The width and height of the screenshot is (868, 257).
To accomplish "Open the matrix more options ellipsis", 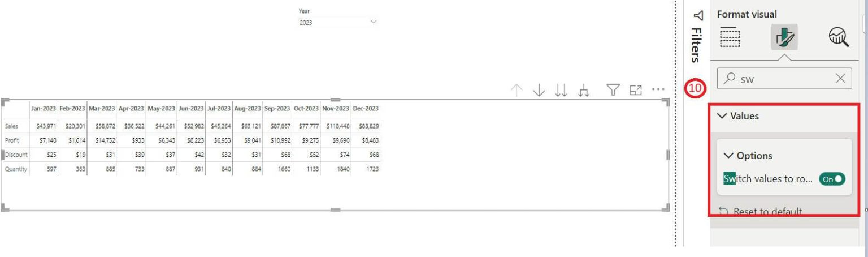I will [x=658, y=89].
